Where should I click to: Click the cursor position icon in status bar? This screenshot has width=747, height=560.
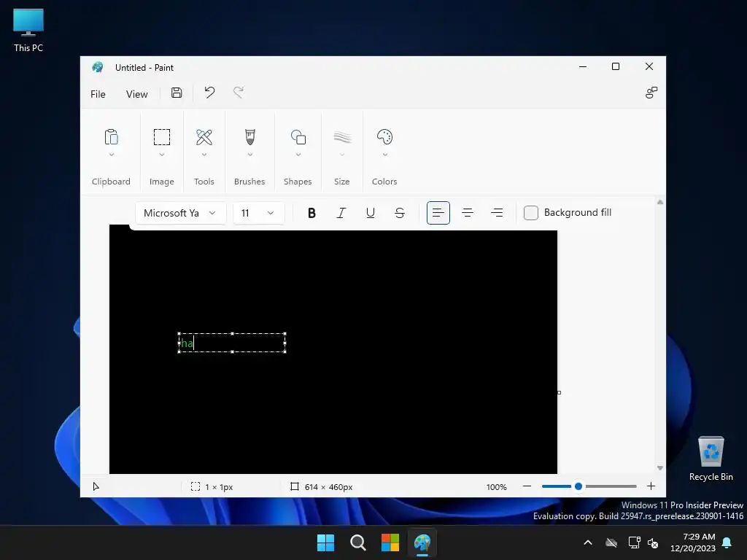(x=96, y=486)
